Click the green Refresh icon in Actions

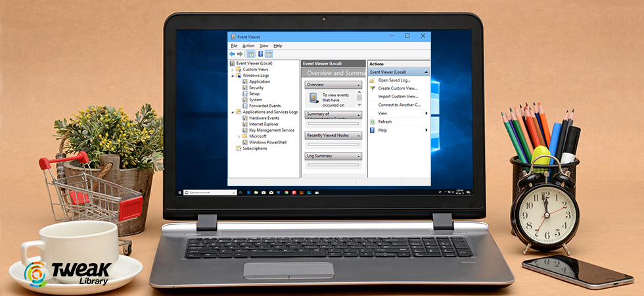click(x=372, y=122)
